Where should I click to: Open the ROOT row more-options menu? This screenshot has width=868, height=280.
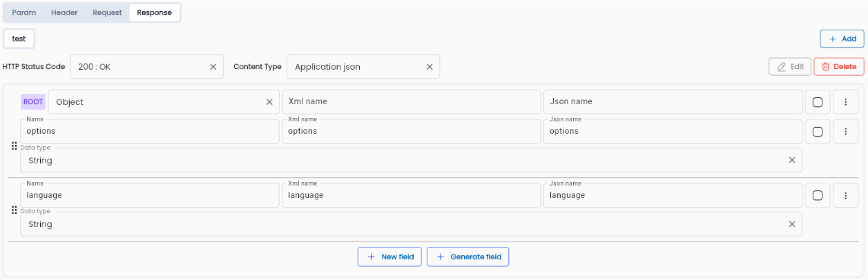click(846, 101)
